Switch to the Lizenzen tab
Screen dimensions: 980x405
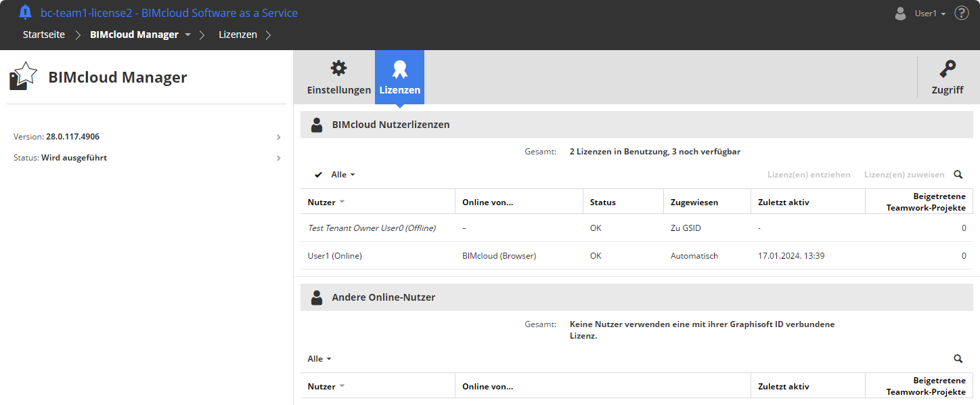[x=399, y=77]
